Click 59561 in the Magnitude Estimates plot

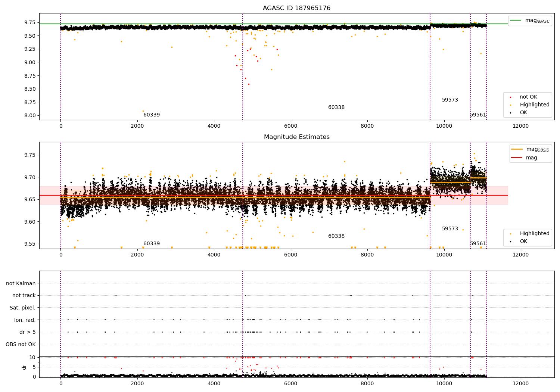coord(478,244)
